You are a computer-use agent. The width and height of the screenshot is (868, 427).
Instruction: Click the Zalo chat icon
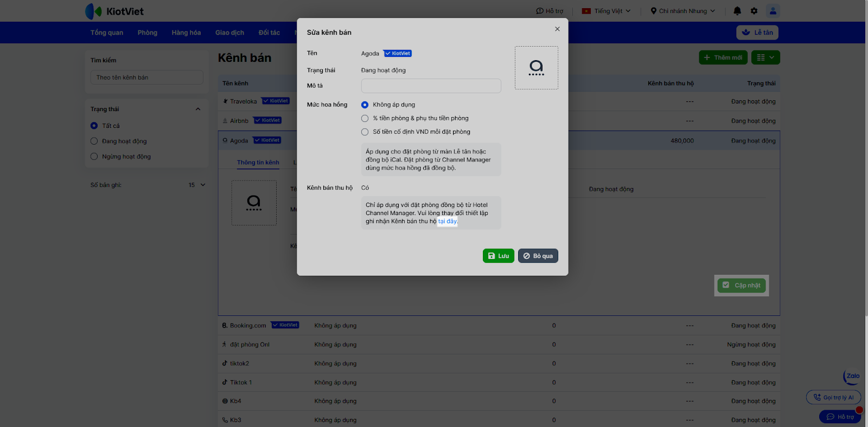coord(852,376)
